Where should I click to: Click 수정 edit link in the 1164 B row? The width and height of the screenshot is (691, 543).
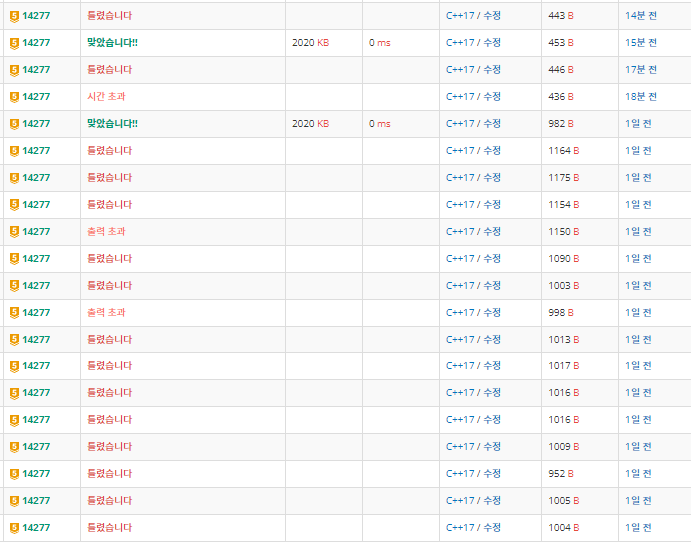point(492,151)
